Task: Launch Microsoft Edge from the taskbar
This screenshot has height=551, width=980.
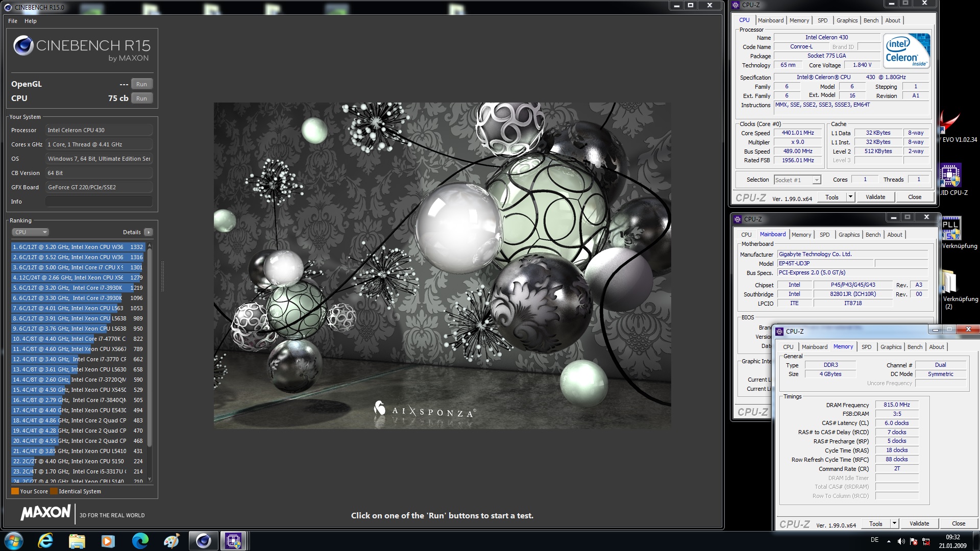Action: (140, 541)
